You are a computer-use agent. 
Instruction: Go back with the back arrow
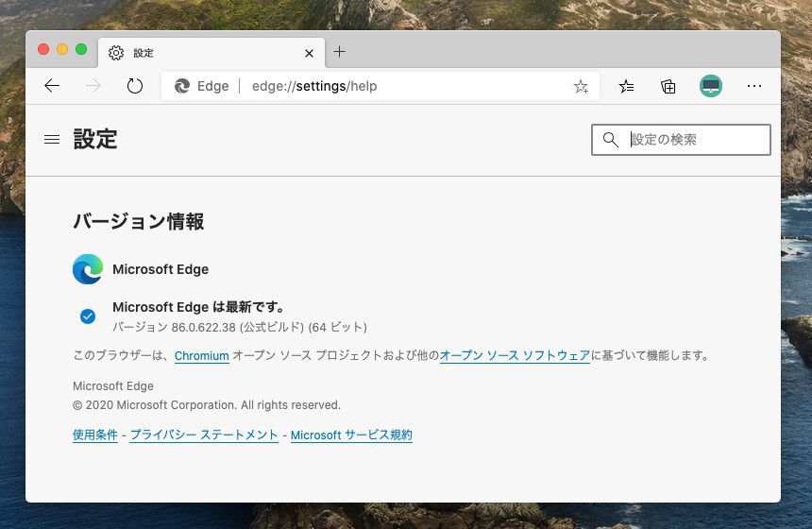(52, 85)
